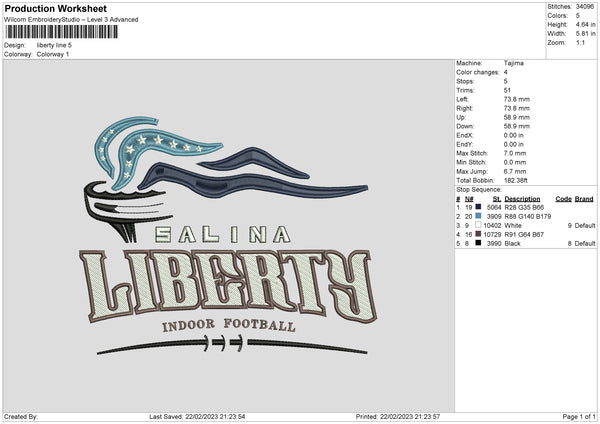Click the SALINA lettering in the design preview
Screen dimensions: 600x424
pyautogui.click(x=223, y=235)
